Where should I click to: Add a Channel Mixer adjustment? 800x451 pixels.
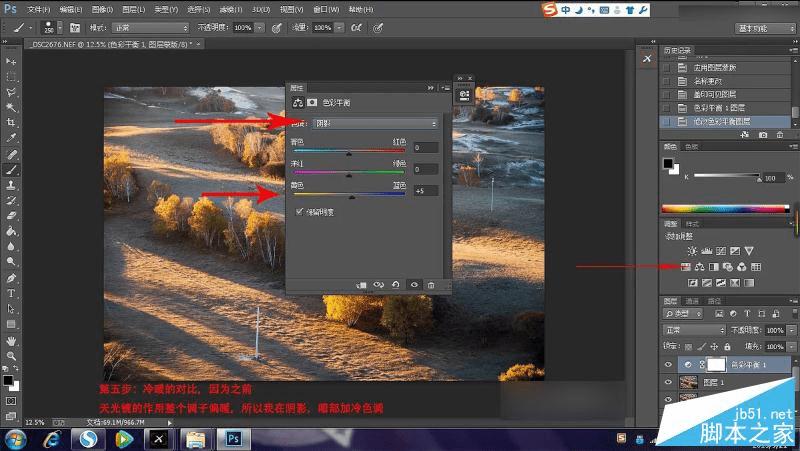pyautogui.click(x=742, y=267)
